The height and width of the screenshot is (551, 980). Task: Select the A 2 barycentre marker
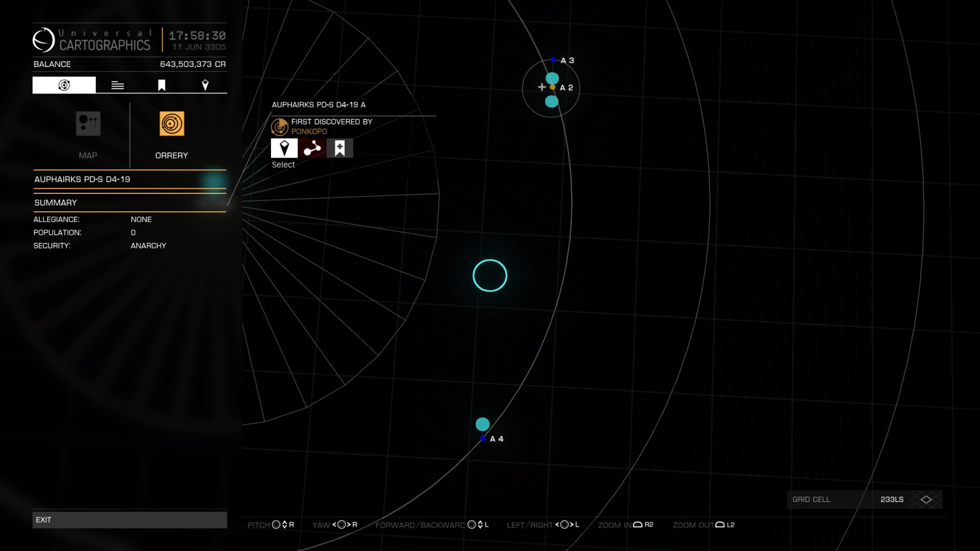tap(552, 87)
